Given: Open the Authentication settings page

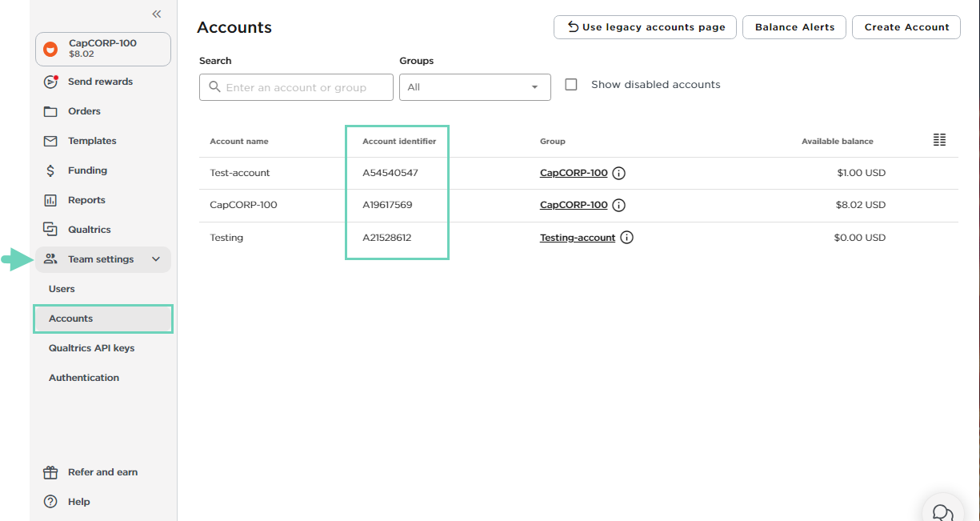Looking at the screenshot, I should [x=83, y=377].
